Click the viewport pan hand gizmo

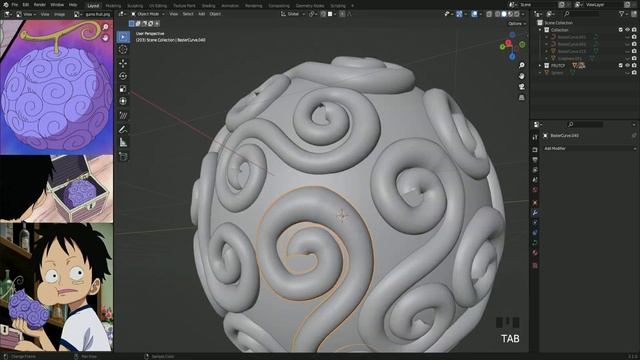click(x=522, y=76)
